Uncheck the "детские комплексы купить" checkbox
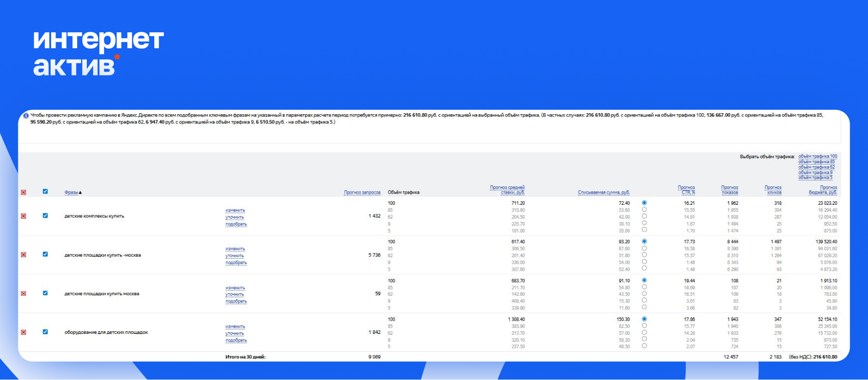The width and height of the screenshot is (868, 380). tap(45, 216)
